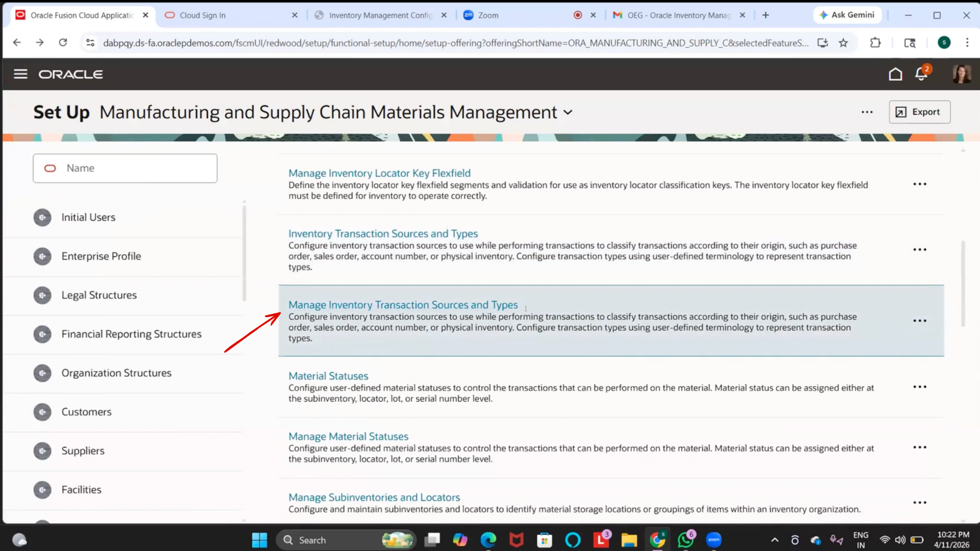Click the functional areas sidebar scrollbar
The width and height of the screenshot is (980, 551).
[244, 253]
